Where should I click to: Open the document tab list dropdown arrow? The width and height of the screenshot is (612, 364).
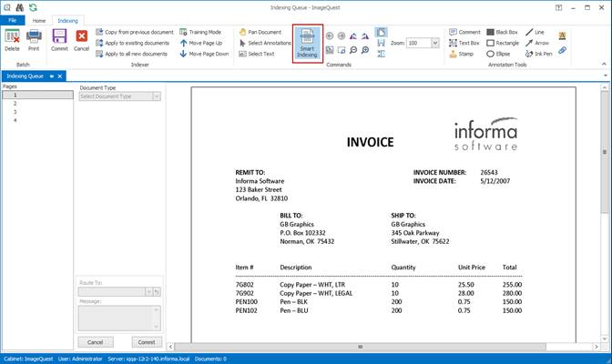(606, 76)
